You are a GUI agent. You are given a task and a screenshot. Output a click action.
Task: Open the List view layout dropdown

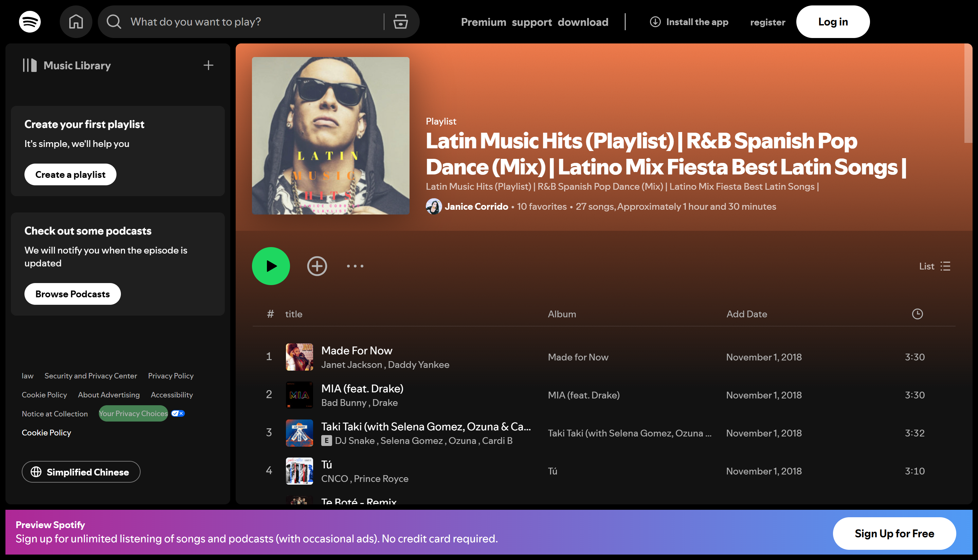coord(935,266)
